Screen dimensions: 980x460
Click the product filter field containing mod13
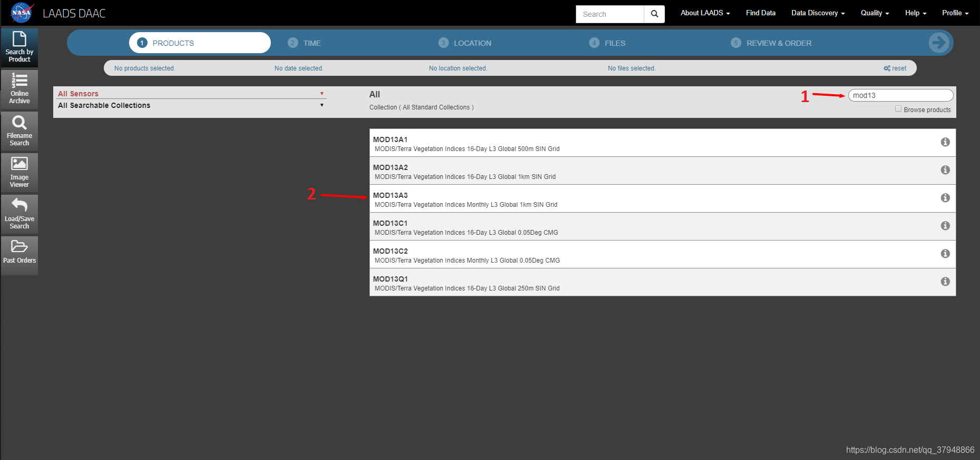click(900, 95)
